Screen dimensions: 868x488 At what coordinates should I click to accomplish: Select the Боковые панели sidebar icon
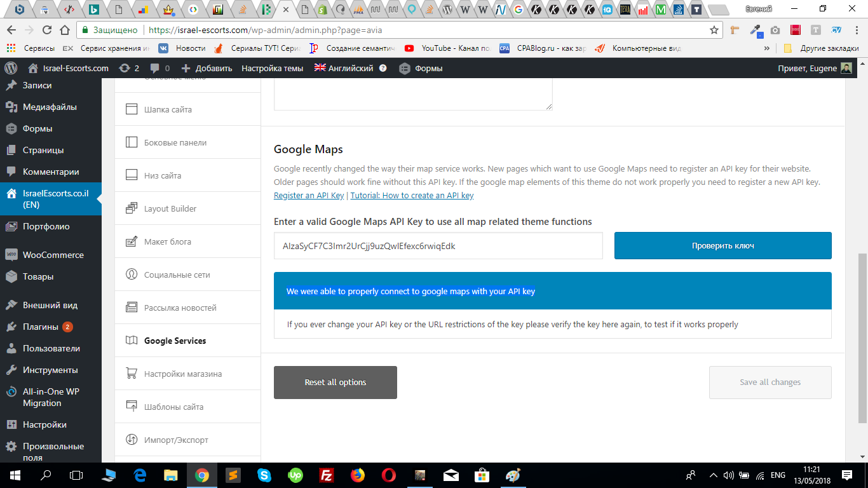[132, 142]
